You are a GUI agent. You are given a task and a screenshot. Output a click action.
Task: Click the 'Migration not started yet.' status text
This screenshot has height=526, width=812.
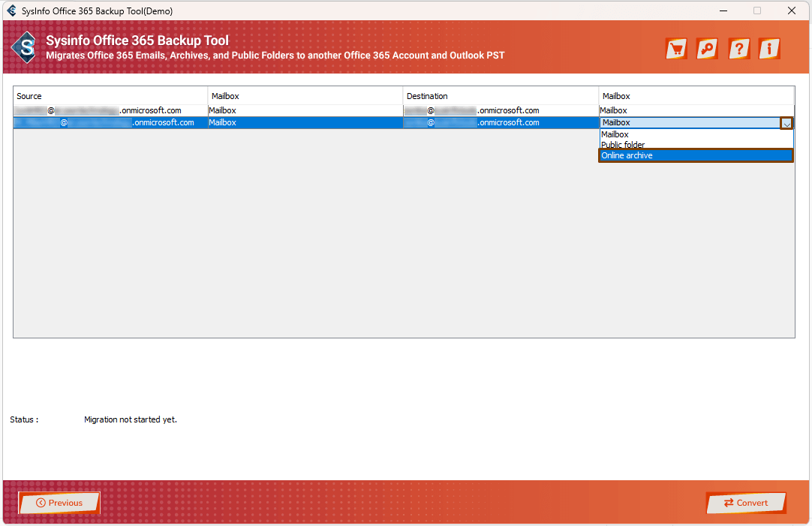pos(131,419)
